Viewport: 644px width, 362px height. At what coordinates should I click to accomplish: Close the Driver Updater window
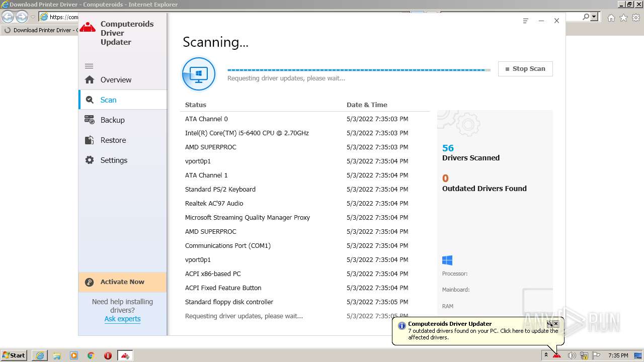pos(556,21)
